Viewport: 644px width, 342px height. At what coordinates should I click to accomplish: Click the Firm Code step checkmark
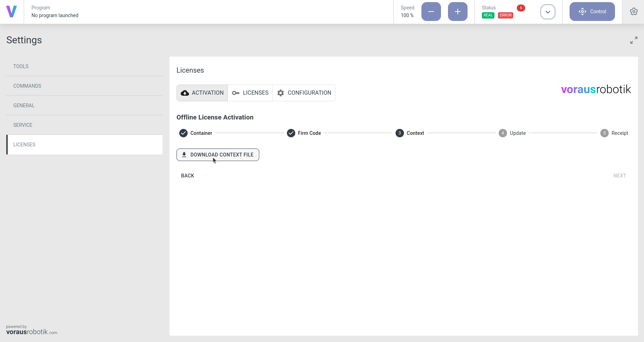(291, 133)
